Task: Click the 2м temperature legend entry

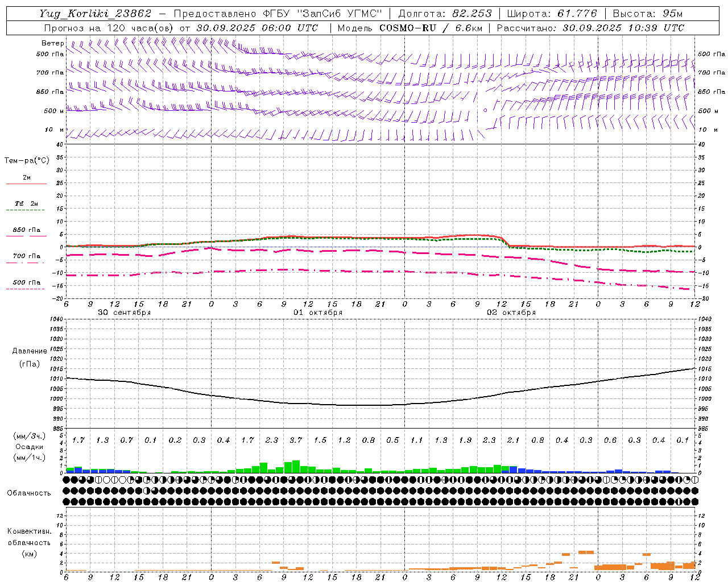Action: click(27, 178)
